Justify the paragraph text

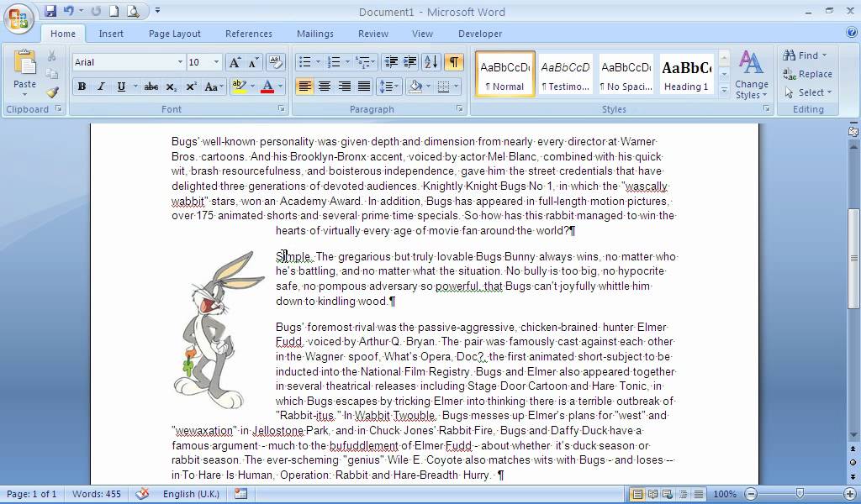[x=364, y=87]
